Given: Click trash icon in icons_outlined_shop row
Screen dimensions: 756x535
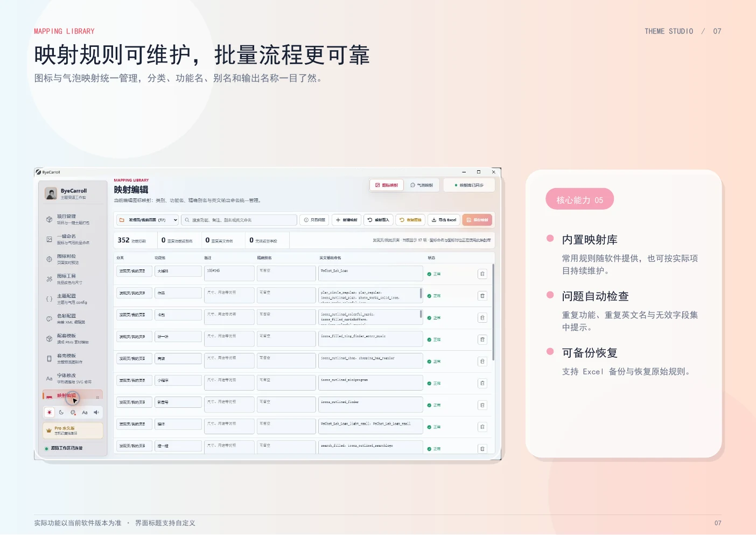Looking at the screenshot, I should [482, 362].
